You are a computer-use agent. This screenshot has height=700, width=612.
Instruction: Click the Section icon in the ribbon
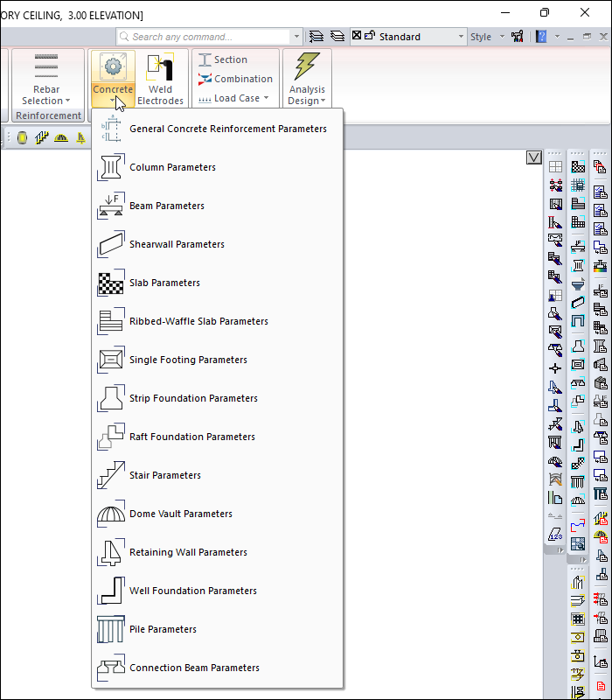pyautogui.click(x=205, y=59)
